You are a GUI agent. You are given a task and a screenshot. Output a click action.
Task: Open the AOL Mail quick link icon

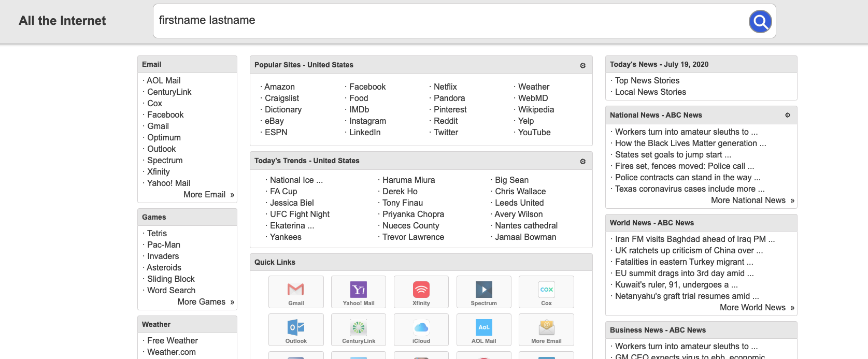[484, 330]
